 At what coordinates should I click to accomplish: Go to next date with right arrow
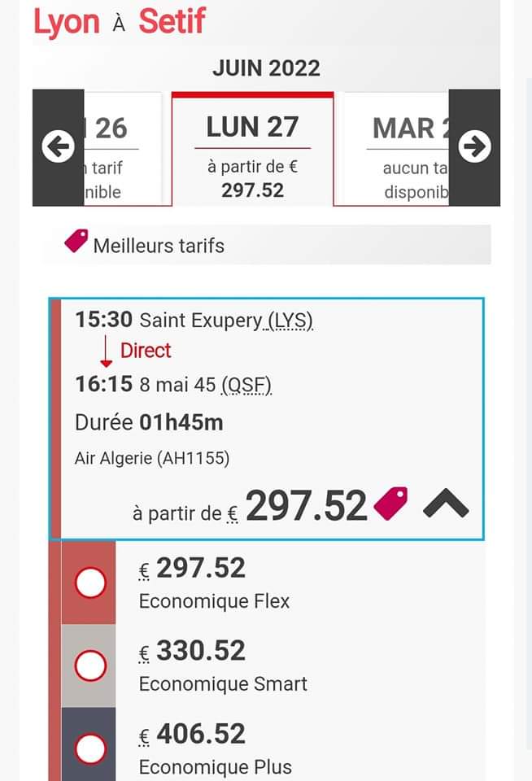point(474,147)
